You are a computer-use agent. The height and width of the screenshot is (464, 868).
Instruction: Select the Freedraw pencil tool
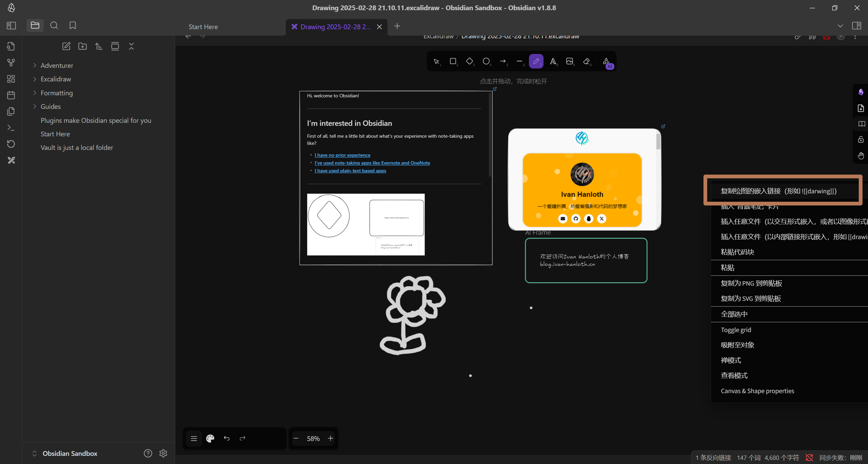tap(536, 61)
